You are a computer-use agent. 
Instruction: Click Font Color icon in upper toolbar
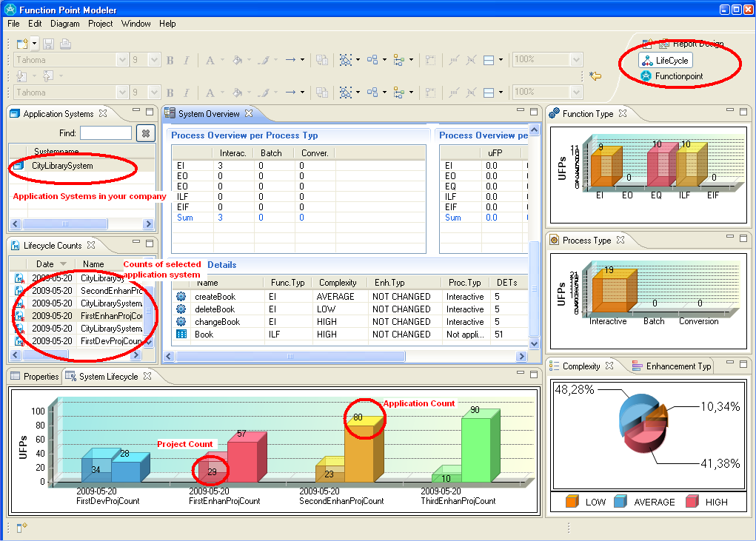(x=210, y=60)
